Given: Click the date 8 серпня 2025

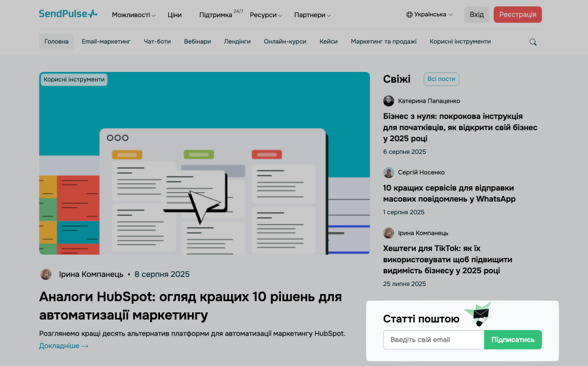Looking at the screenshot, I should (x=162, y=274).
